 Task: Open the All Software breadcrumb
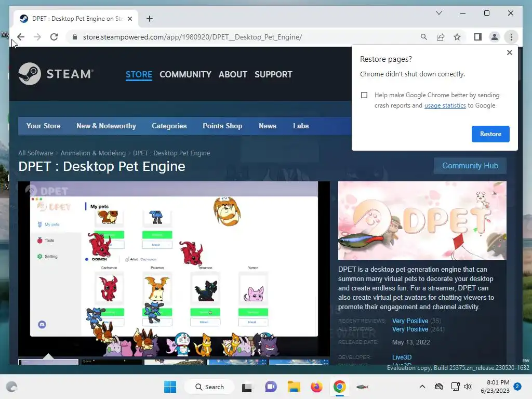point(36,153)
